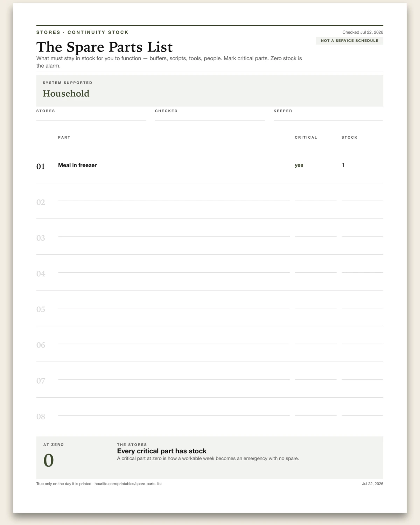Screen dimensions: 420x525
Task: Click the part line in row 02
Action: point(174,197)
